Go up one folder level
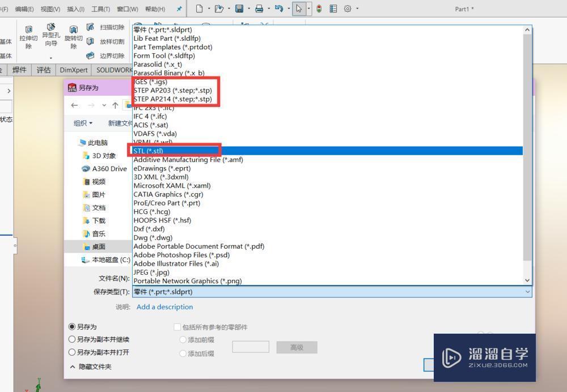The width and height of the screenshot is (567, 392). (x=115, y=105)
